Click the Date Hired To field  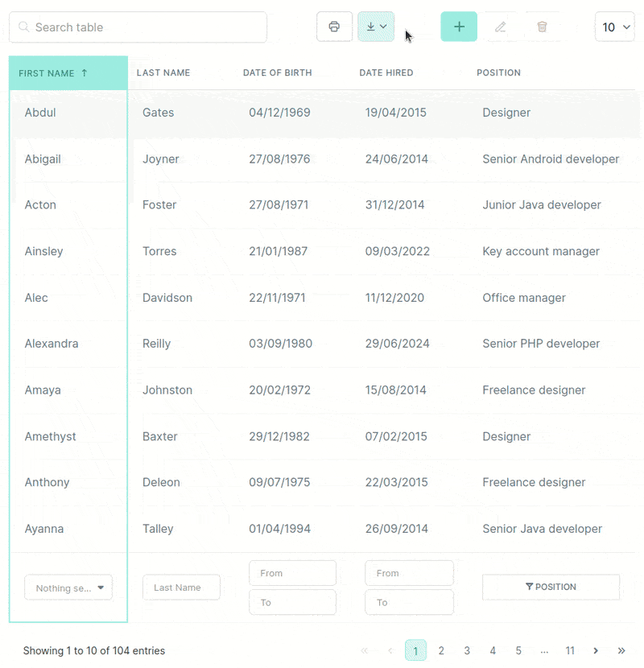coord(409,602)
